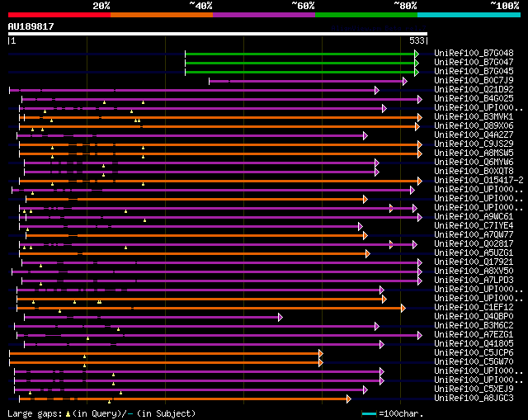
Task: Click the green arrowhead ending B7G047's bar
Action: click(417, 63)
